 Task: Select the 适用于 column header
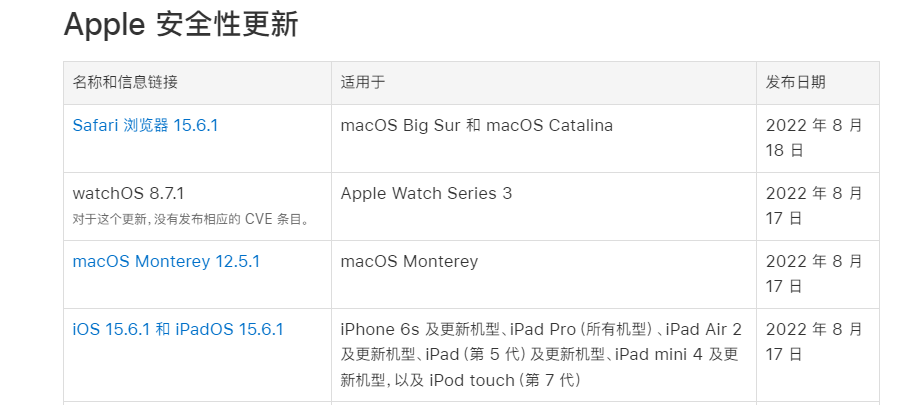[362, 82]
